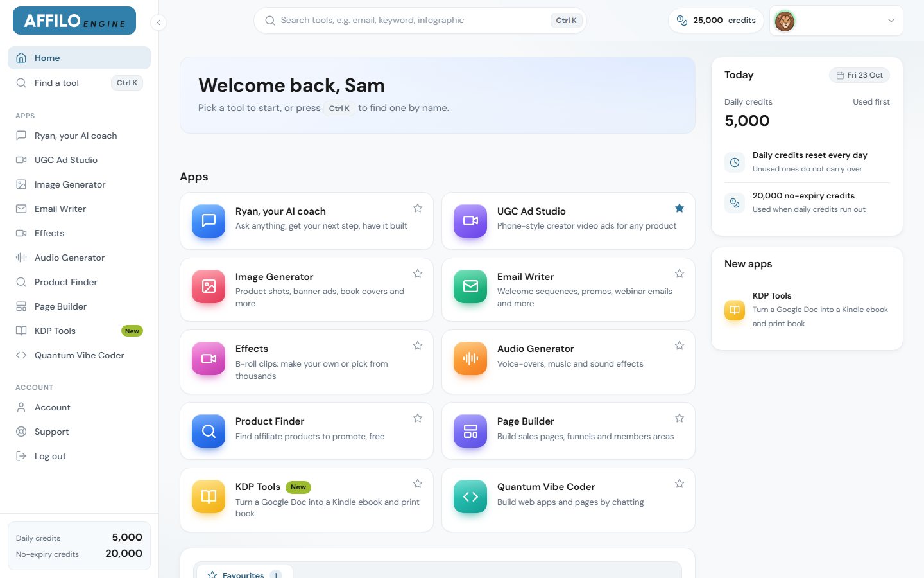Collapse the sidebar with the arrow button

(x=158, y=22)
